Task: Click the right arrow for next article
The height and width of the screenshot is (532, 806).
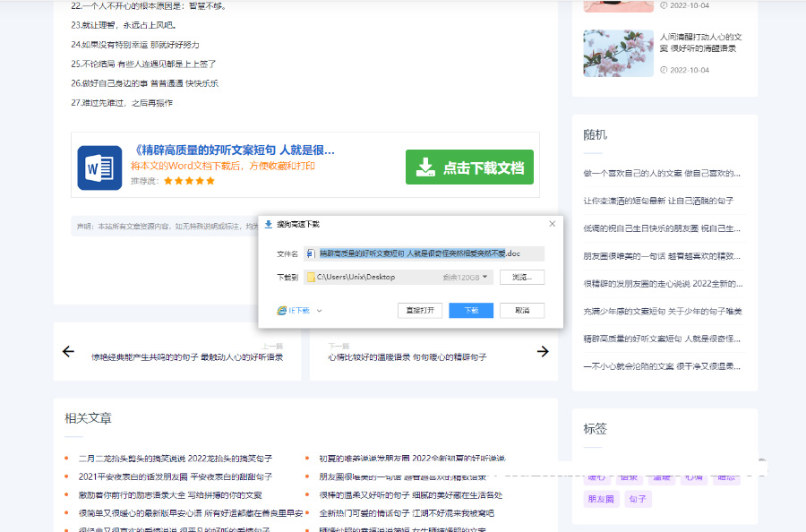Action: [543, 351]
